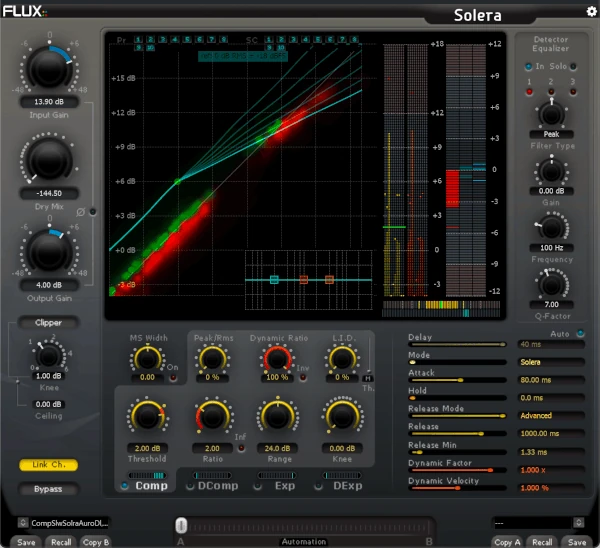The image size is (600, 548).
Task: Click the Range knob
Action: point(278,416)
